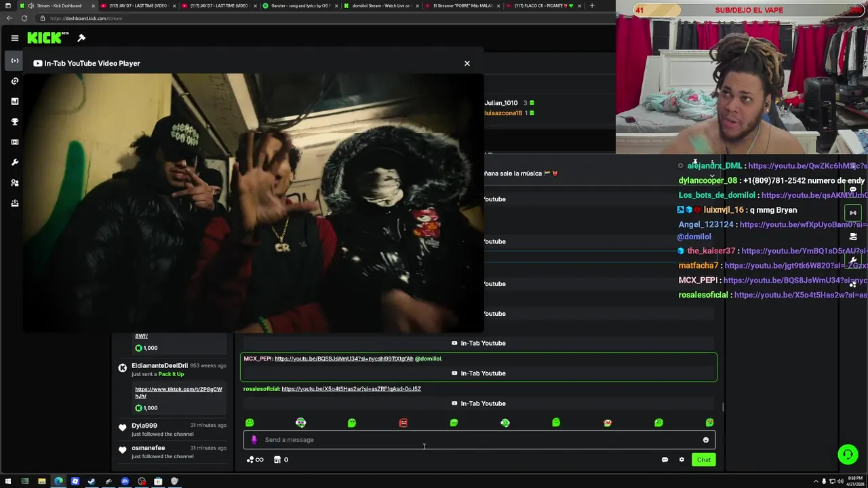This screenshot has height=488, width=868.
Task: Focus the Send a message input
Action: click(479, 440)
